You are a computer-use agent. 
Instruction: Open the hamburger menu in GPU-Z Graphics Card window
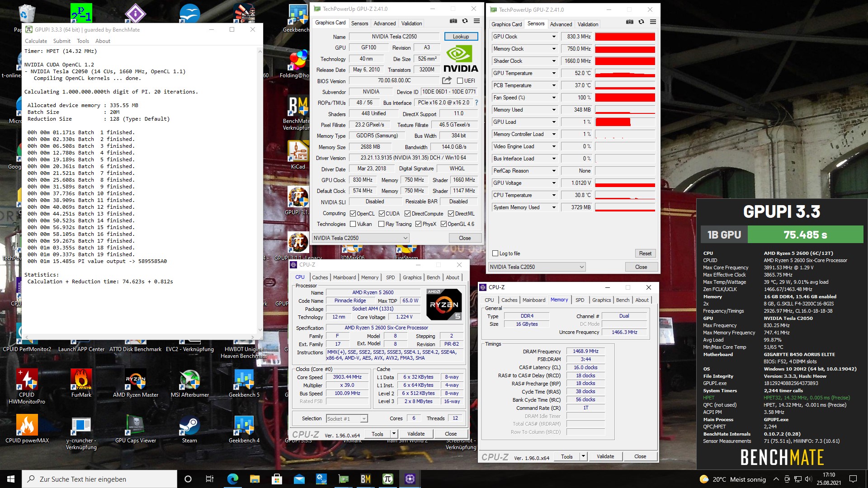476,21
